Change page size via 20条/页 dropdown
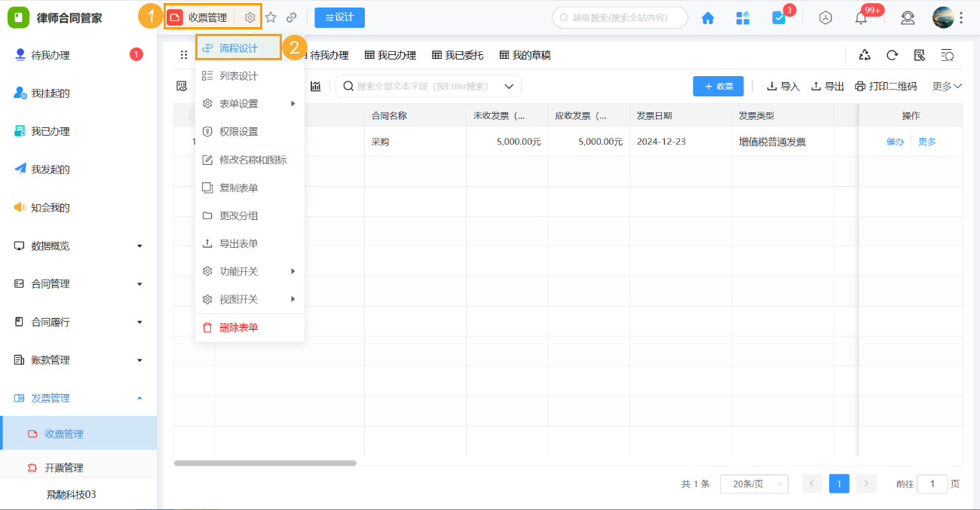This screenshot has height=510, width=980. pos(754,484)
